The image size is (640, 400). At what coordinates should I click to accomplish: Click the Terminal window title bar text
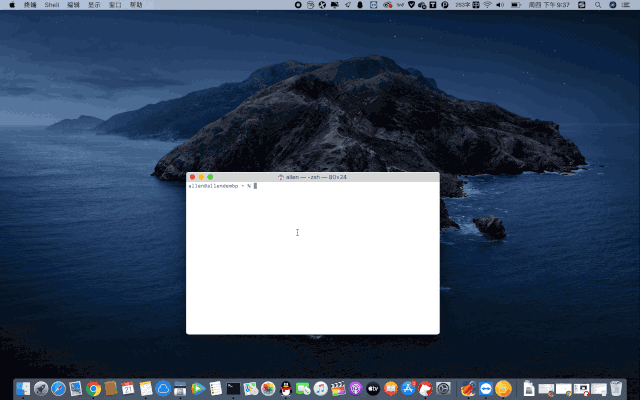click(x=316, y=177)
